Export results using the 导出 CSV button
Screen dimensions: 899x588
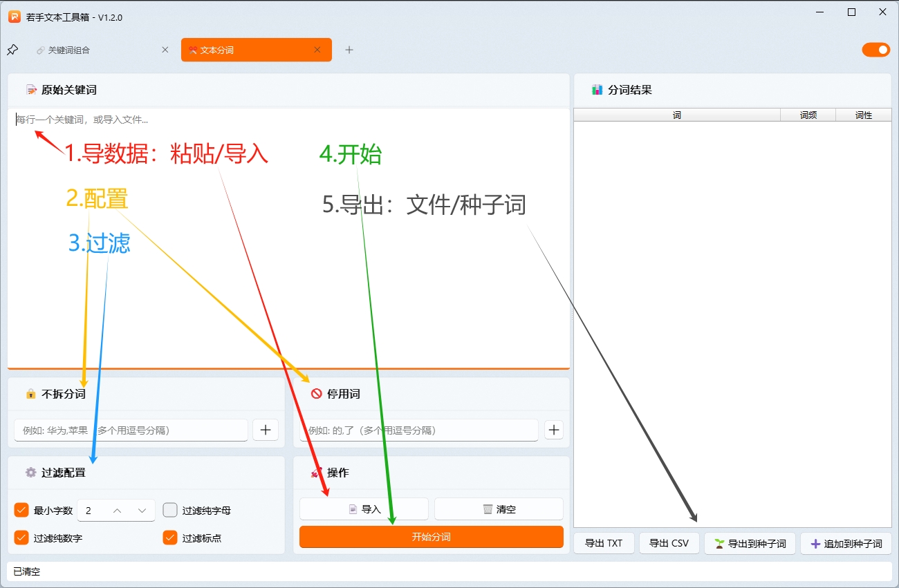pos(669,543)
